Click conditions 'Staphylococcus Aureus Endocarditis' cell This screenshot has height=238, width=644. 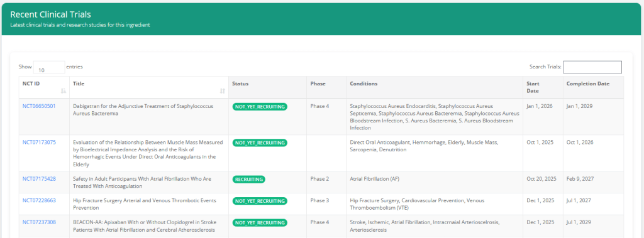[434, 117]
